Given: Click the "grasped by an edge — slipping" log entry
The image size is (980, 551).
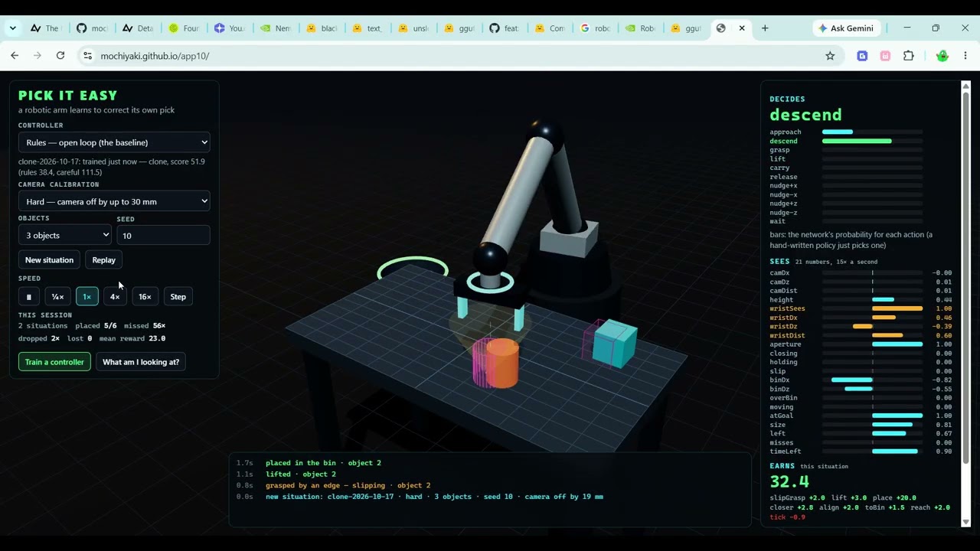Looking at the screenshot, I should (348, 485).
